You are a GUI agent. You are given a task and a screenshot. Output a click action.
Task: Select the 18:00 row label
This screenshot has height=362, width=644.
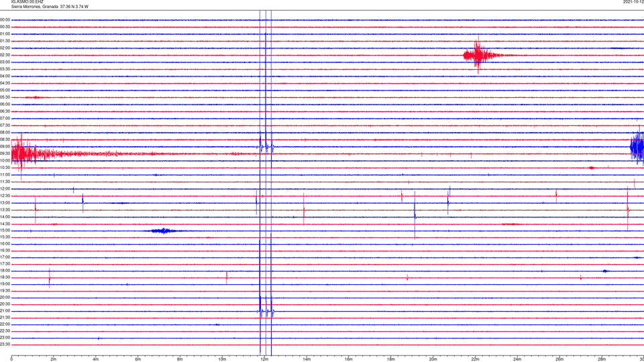pos(5,271)
